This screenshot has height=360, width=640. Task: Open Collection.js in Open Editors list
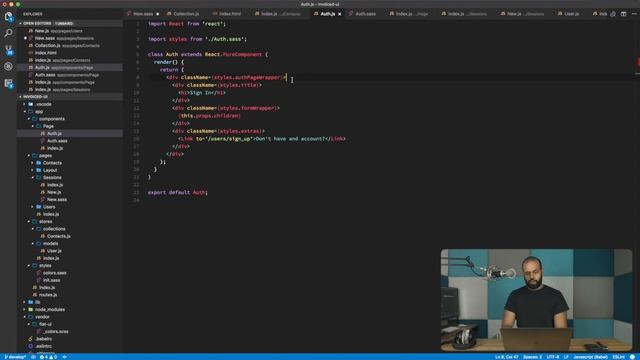pos(70,45)
